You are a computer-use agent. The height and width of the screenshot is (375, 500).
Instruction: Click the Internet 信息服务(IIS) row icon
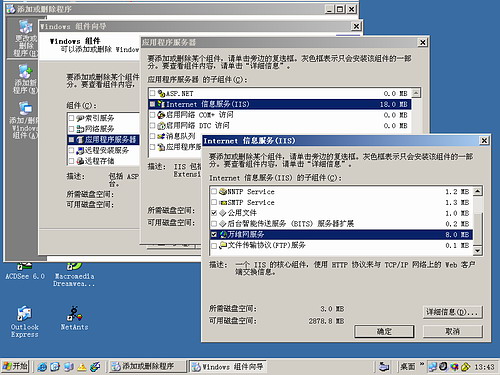pyautogui.click(x=161, y=104)
